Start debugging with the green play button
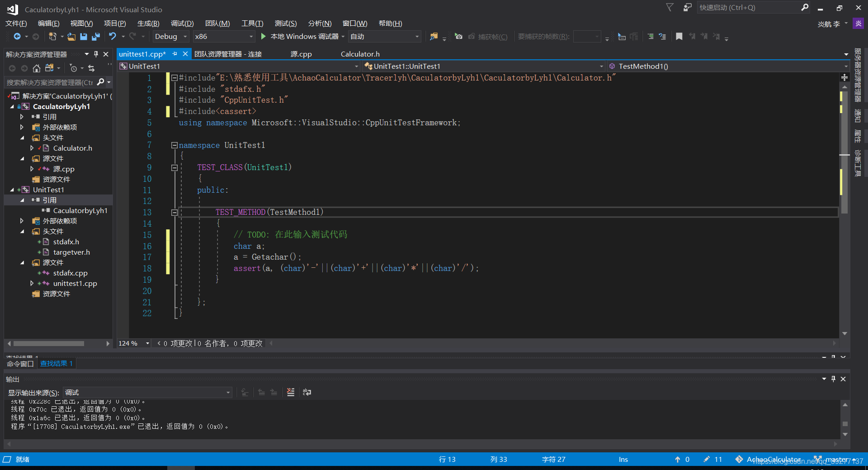Screen dimensions: 868x470 click(263, 36)
